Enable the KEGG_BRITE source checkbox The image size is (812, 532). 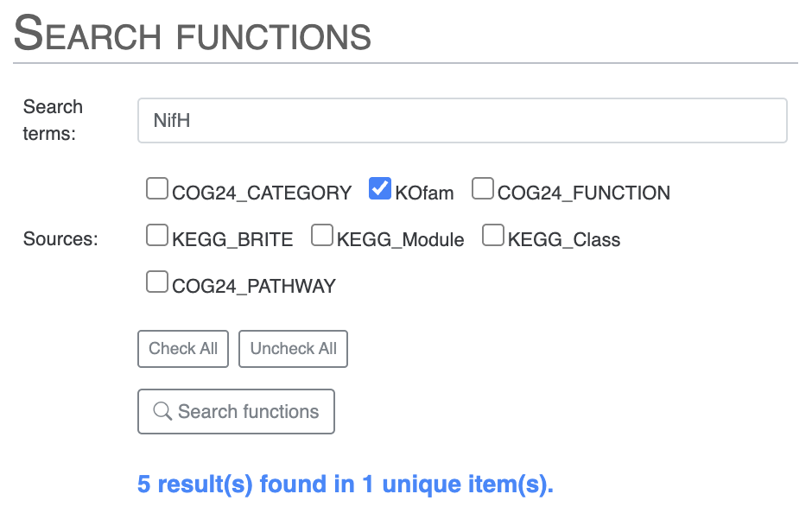click(157, 236)
